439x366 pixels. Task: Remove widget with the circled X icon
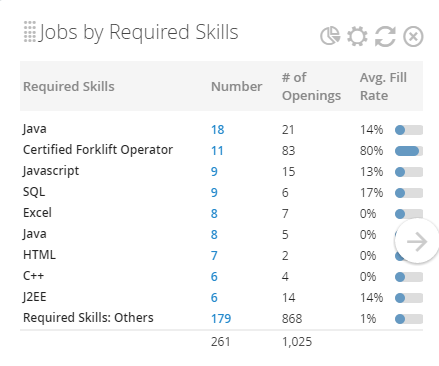(x=413, y=36)
